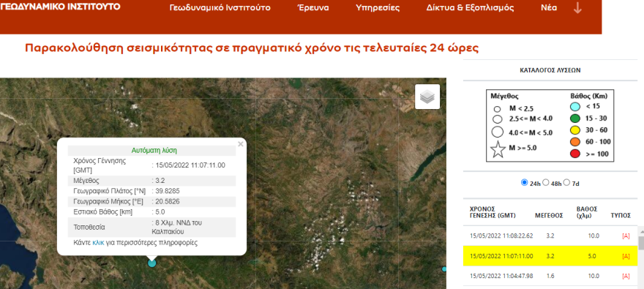Viewport: 644px width, 289px height.
Task: Click the yellow '30 - 60' depth legend circle
Action: pos(576,130)
